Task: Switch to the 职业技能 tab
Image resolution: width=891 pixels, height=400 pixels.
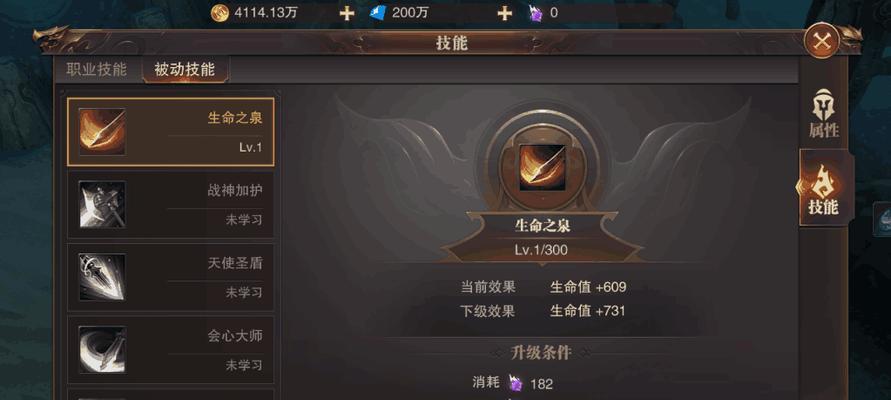Action: [97, 70]
